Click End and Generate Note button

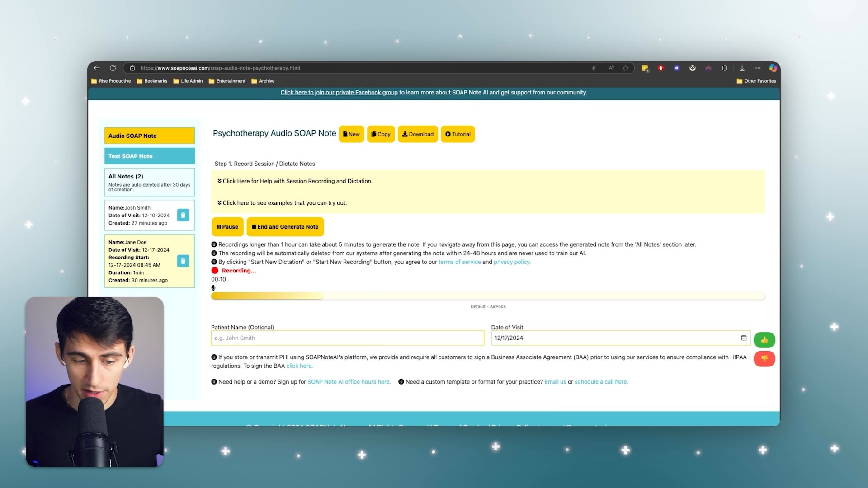tap(285, 227)
